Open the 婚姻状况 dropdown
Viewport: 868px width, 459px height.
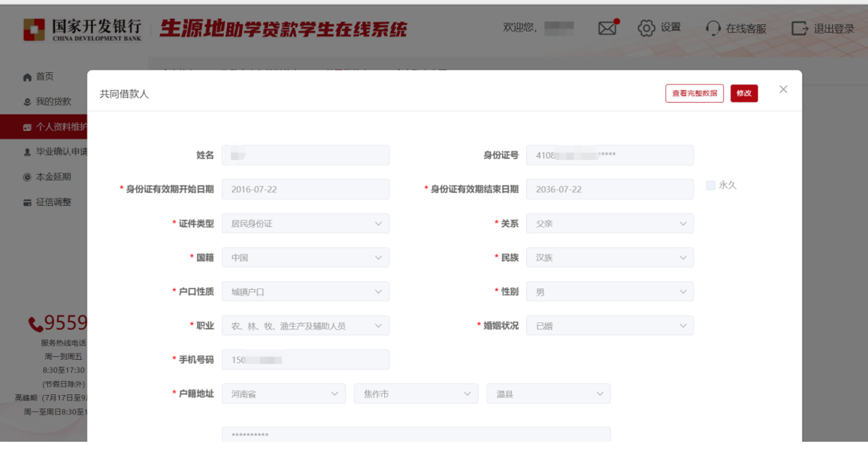pos(609,326)
